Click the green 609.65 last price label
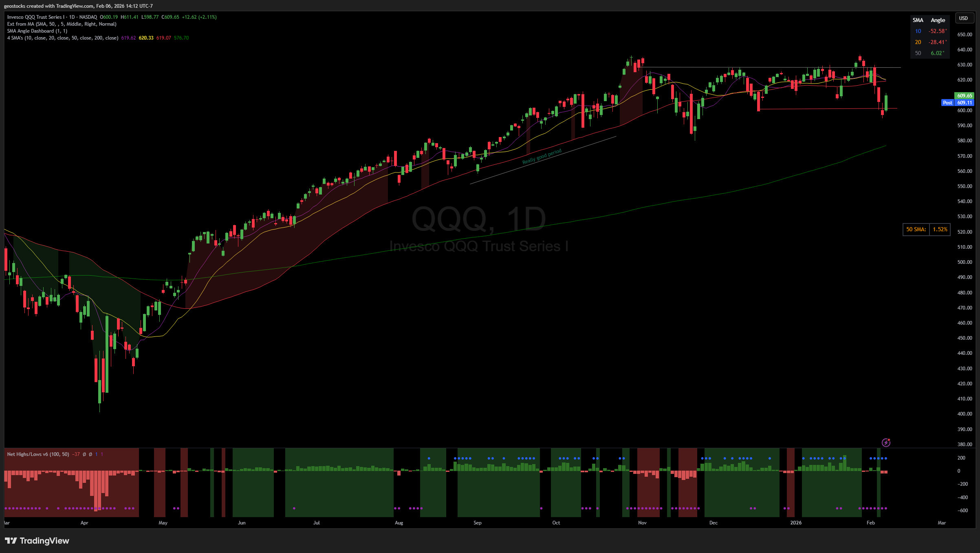 tap(965, 95)
